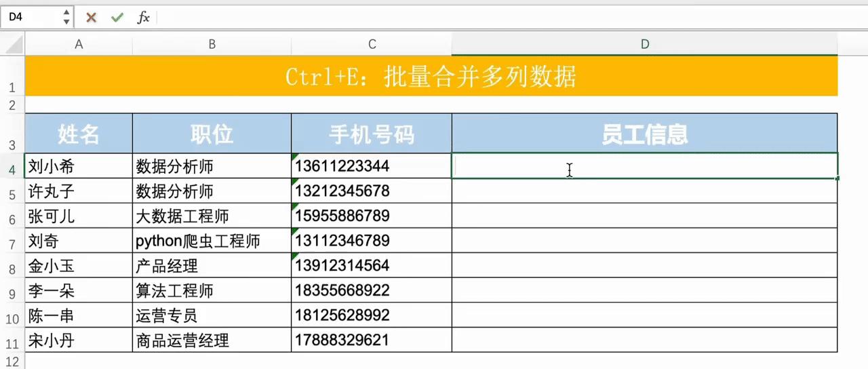Select the cell 大数据工程师
The image size is (868, 369).
[x=212, y=216]
